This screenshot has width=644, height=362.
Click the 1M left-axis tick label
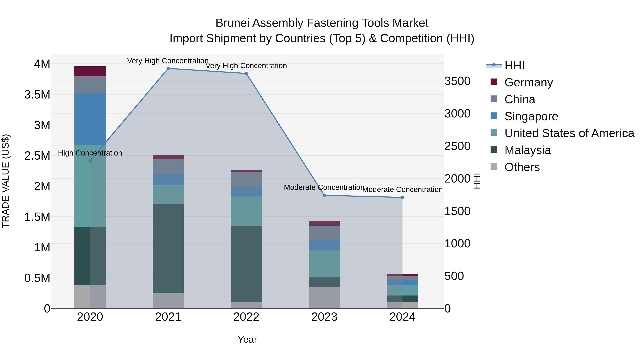click(x=42, y=248)
